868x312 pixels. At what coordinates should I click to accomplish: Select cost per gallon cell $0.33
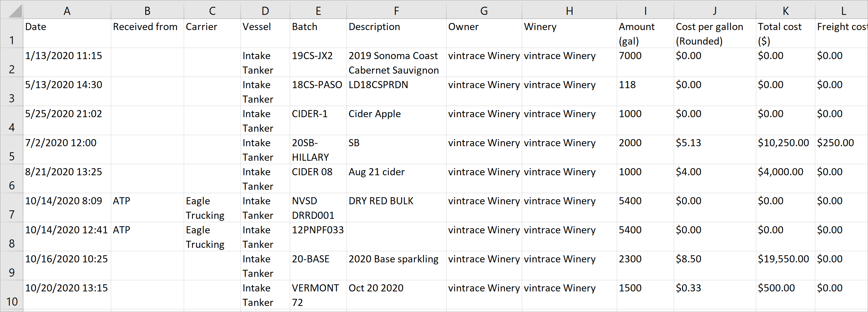(715, 295)
